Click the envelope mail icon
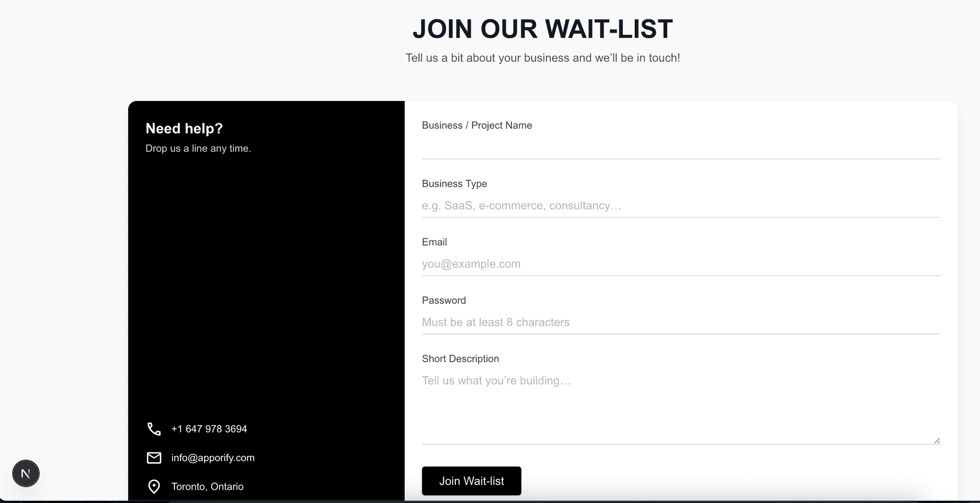This screenshot has height=503, width=980. (x=154, y=458)
